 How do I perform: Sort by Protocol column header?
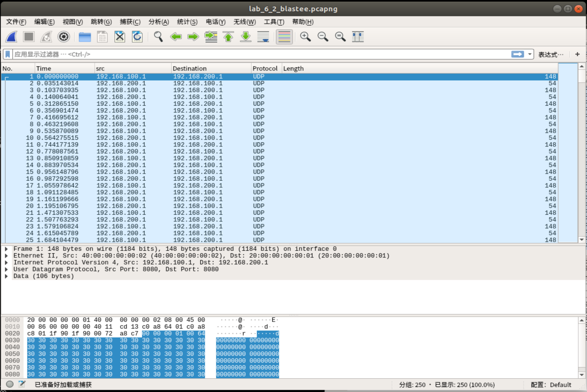(x=266, y=69)
